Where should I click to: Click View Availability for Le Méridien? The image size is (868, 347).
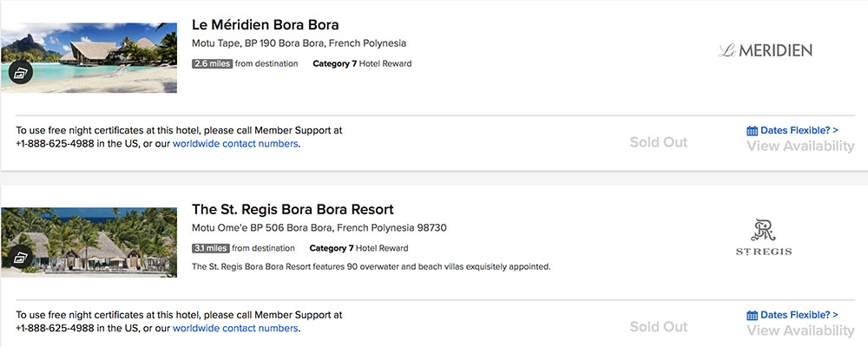click(x=800, y=146)
